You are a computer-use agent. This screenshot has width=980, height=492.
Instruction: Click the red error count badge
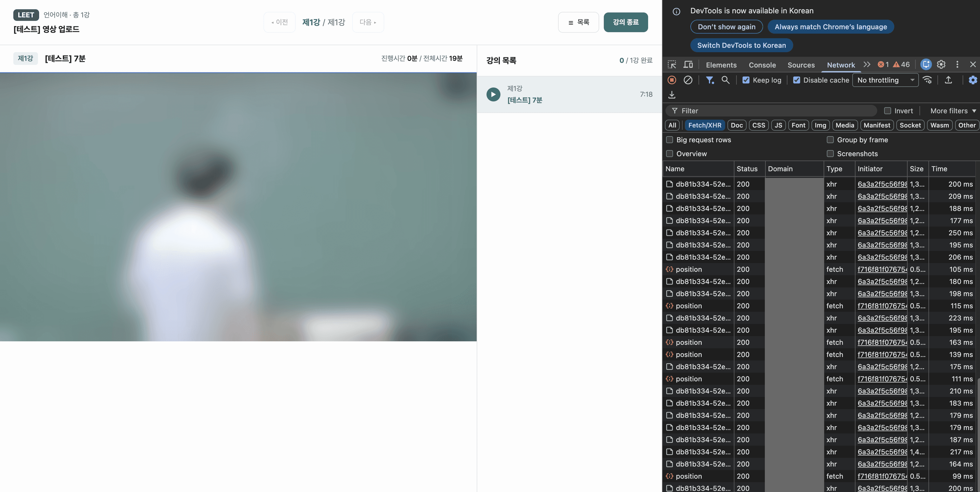pyautogui.click(x=883, y=65)
